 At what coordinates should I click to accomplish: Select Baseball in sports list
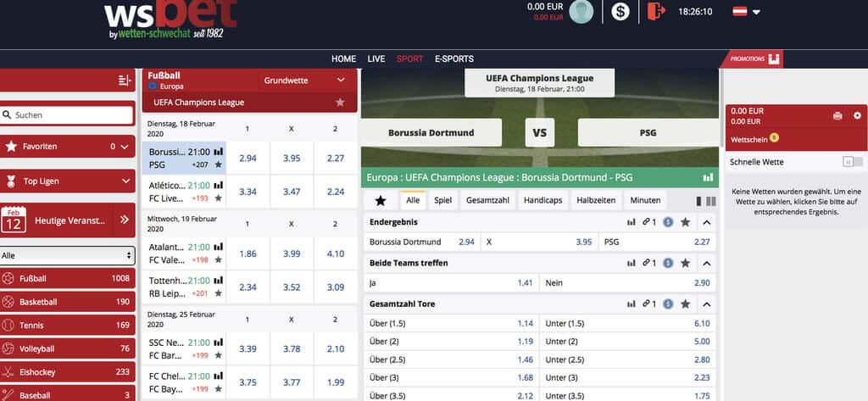tap(67, 394)
